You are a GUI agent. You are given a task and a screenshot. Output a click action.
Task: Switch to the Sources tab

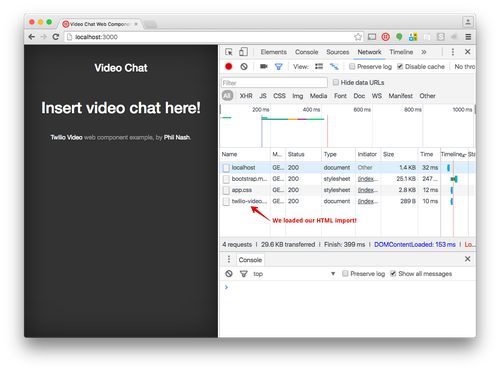click(338, 52)
